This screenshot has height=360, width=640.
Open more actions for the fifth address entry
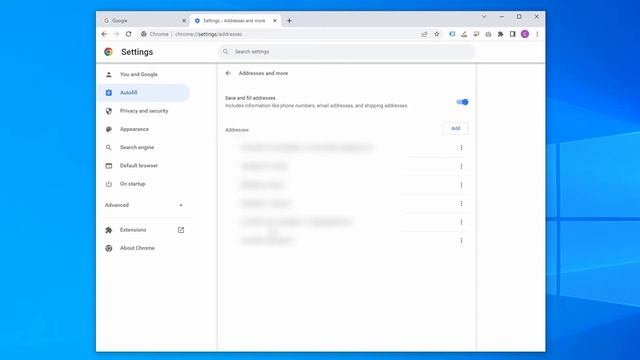pyautogui.click(x=461, y=222)
